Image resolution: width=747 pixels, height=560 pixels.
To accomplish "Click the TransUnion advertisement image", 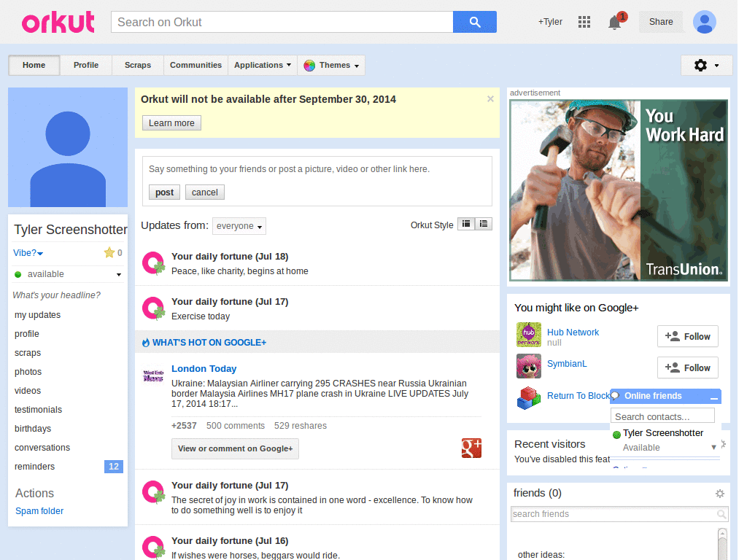I will click(x=619, y=190).
